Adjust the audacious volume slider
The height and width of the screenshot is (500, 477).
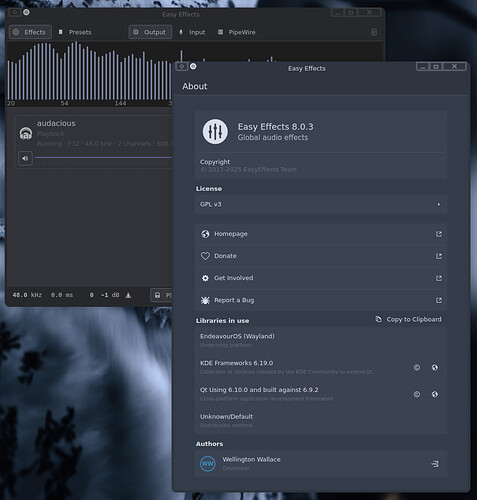click(x=103, y=157)
